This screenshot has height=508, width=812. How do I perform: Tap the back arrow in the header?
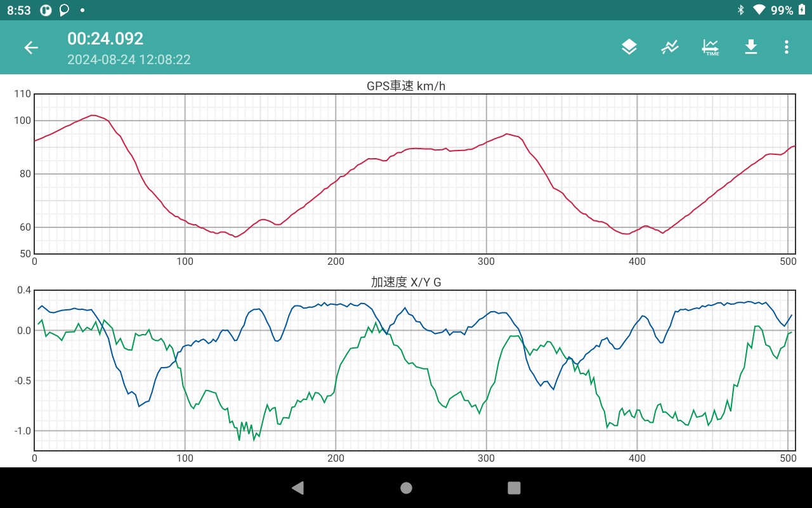(31, 48)
